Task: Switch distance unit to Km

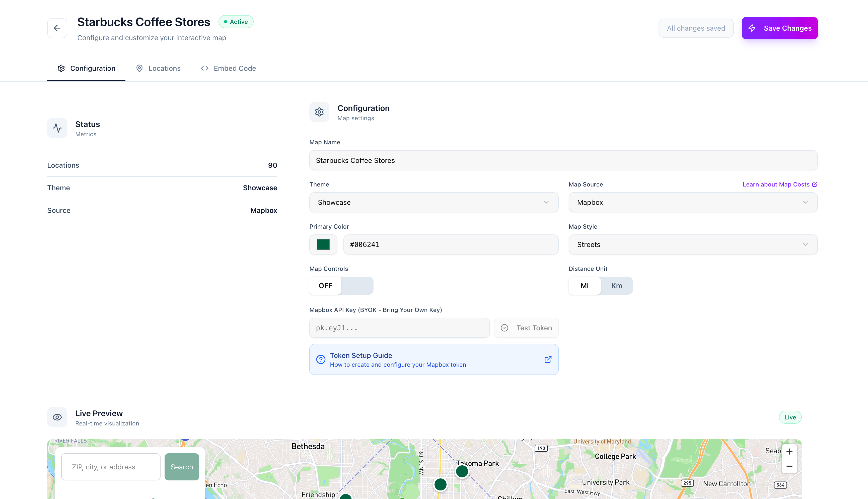Action: (616, 285)
